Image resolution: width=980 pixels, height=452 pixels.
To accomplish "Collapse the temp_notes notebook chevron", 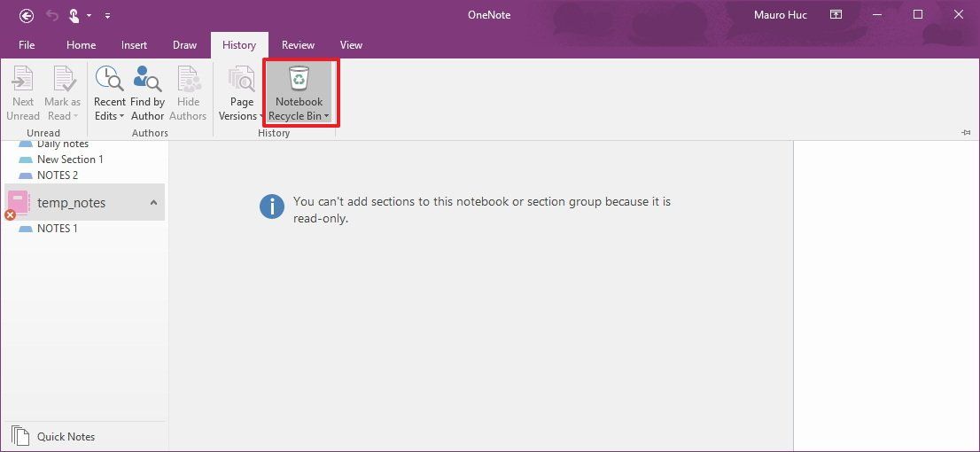I will tap(153, 203).
